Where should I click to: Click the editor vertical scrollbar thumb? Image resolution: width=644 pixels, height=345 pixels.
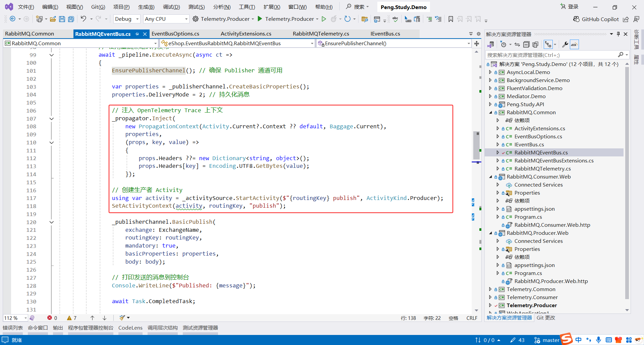[477, 145]
